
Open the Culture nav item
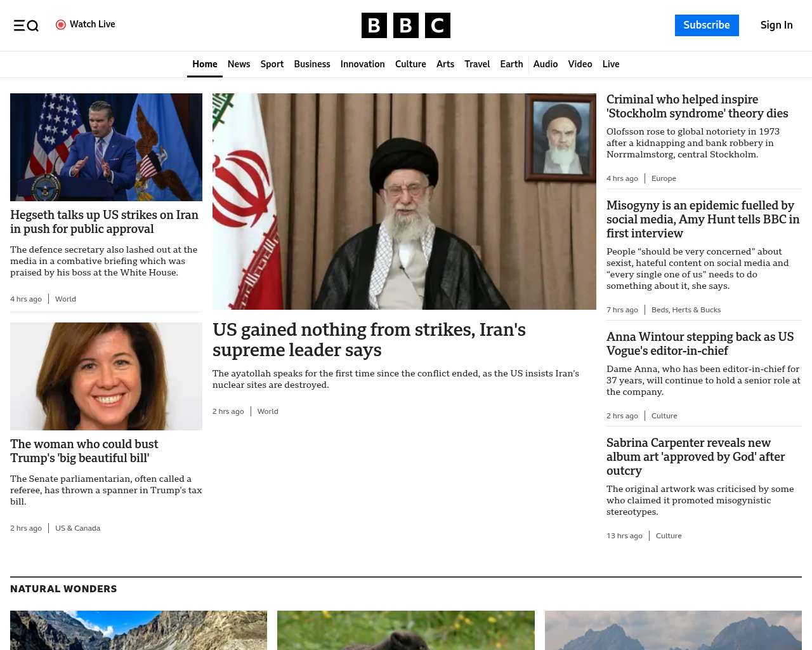[410, 64]
